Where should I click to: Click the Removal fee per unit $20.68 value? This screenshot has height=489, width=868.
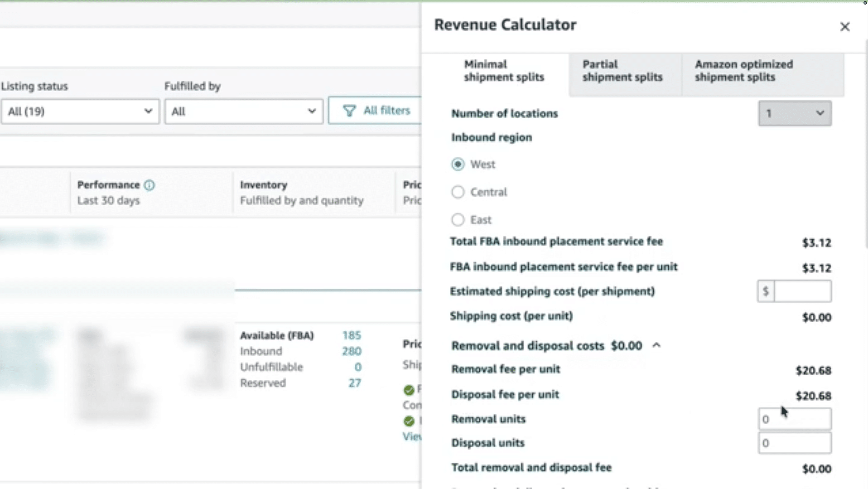point(813,371)
